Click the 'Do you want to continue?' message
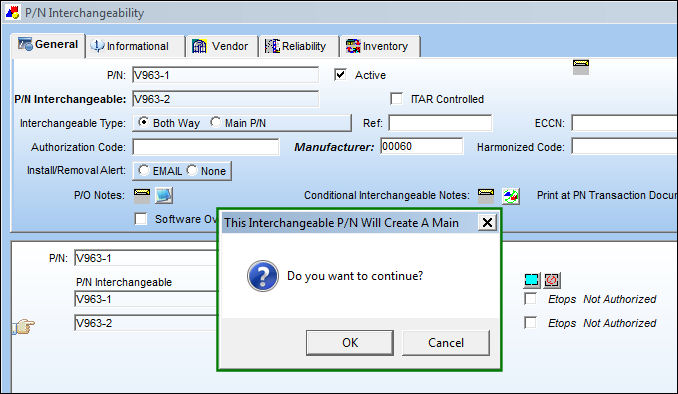 point(355,276)
